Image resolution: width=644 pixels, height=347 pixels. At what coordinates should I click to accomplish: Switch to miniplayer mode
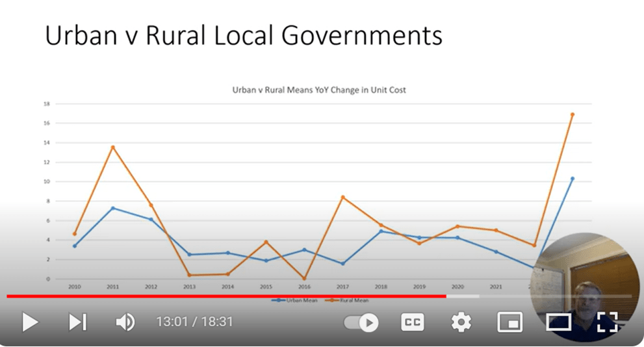pos(509,322)
